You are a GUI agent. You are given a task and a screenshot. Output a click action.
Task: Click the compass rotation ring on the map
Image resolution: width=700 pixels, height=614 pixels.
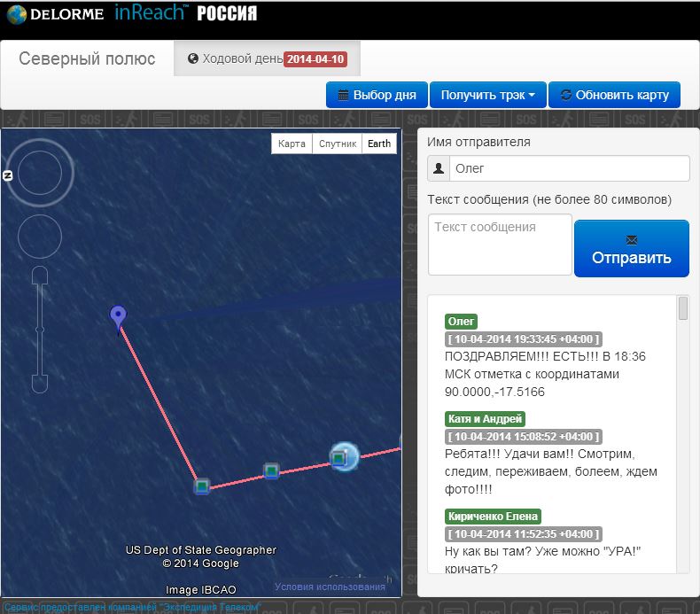pyautogui.click(x=40, y=175)
